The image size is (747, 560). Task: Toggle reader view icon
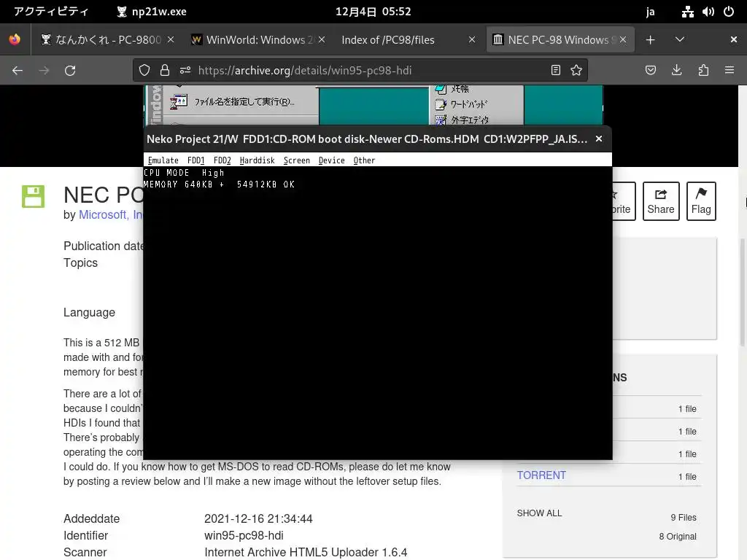tap(555, 71)
